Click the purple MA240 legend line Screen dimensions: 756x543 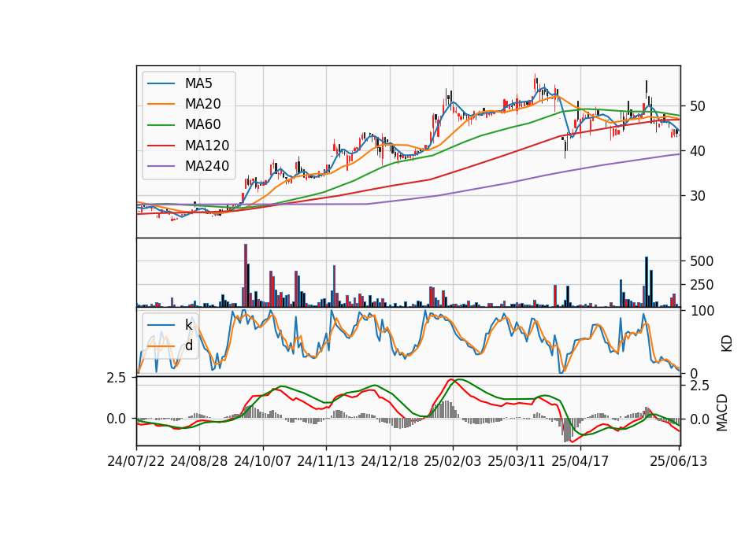coord(161,166)
